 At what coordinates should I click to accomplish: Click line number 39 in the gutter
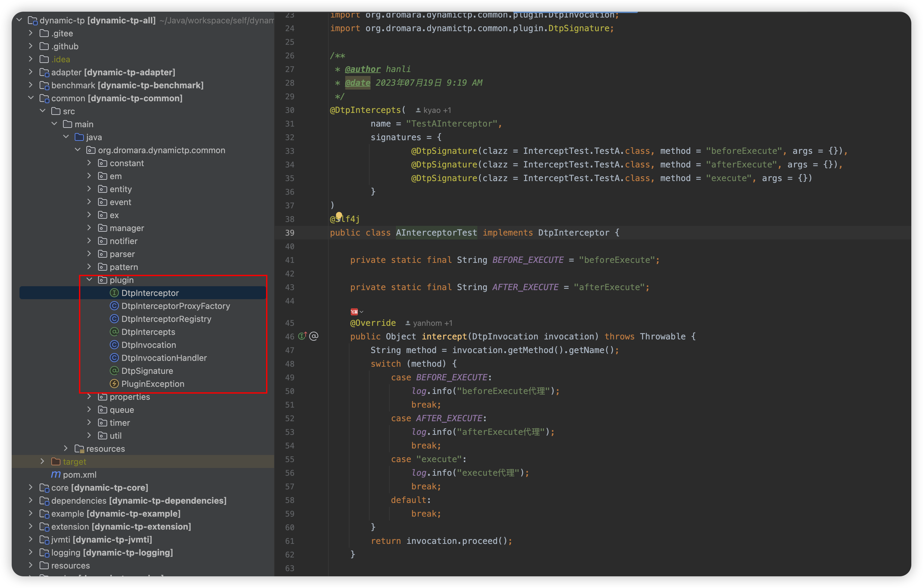290,233
